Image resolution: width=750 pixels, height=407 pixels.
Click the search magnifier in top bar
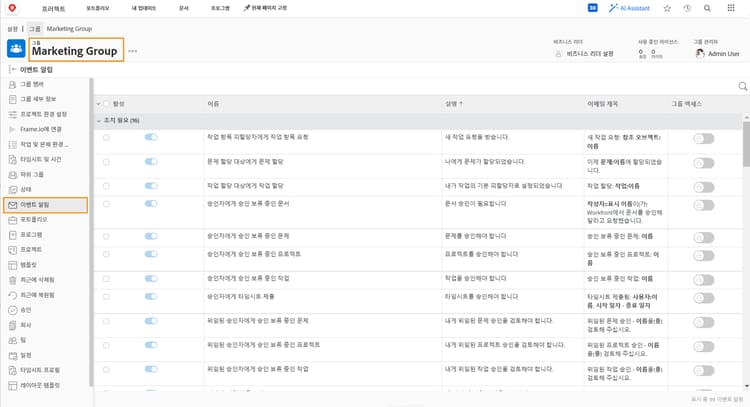click(707, 8)
